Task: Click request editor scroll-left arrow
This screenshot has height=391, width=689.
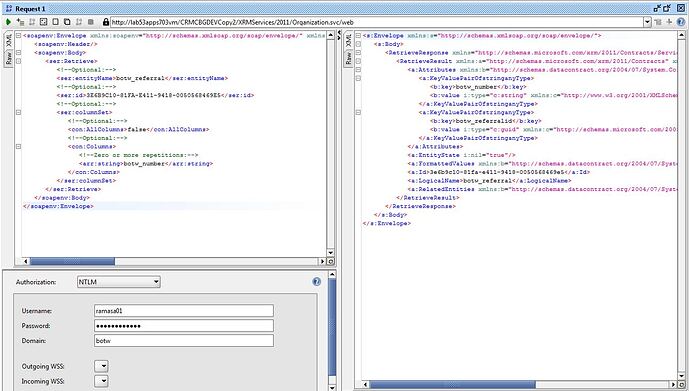Action: (25, 261)
